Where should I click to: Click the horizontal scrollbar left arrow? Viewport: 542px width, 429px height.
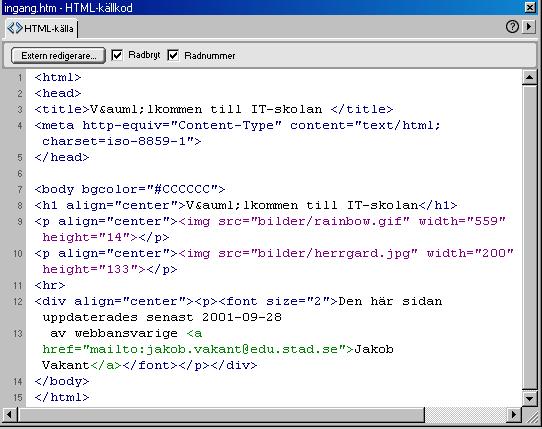10,414
